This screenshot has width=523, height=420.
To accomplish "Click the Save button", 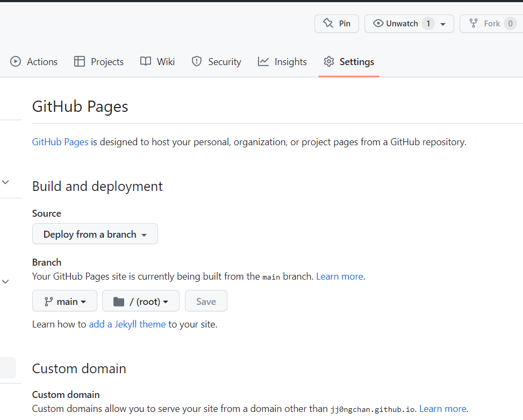I will click(x=206, y=301).
